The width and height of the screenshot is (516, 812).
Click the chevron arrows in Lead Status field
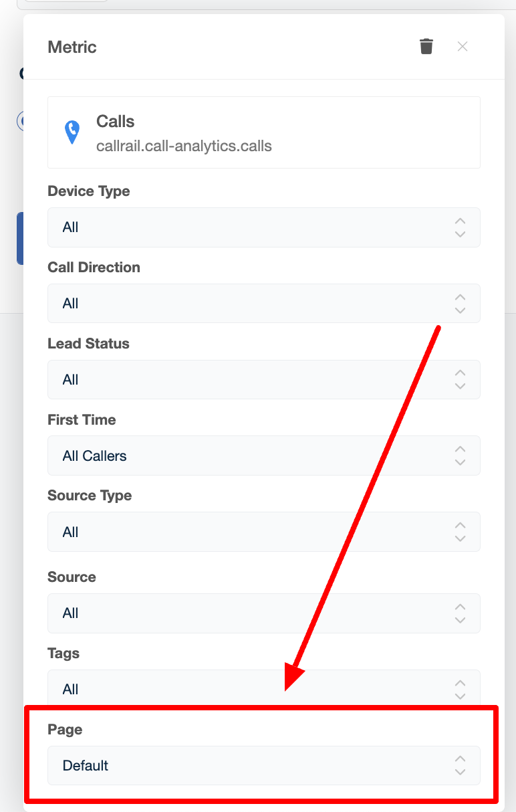[460, 380]
